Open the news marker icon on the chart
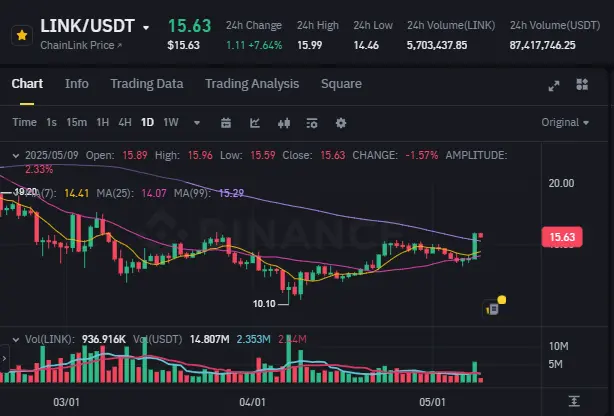 click(x=493, y=307)
